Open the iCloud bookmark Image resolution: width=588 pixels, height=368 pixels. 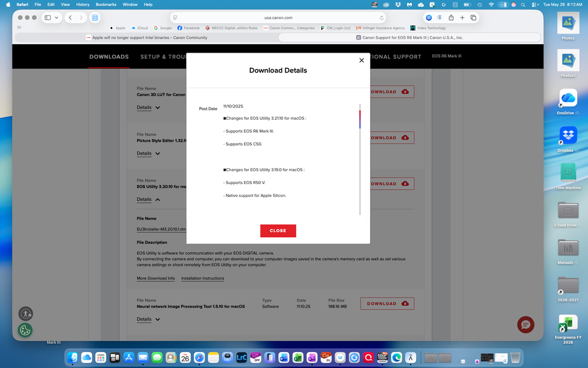click(140, 28)
